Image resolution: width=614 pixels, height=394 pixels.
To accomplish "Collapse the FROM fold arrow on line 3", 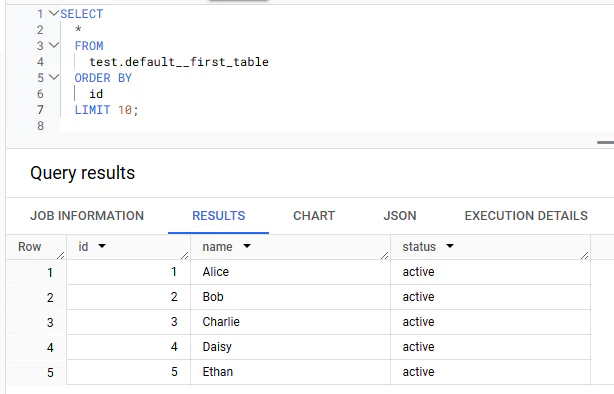I will [x=54, y=45].
